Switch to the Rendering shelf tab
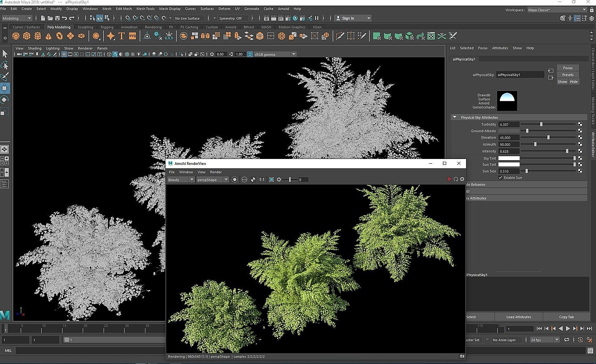Image resolution: width=596 pixels, height=364 pixels. click(x=153, y=27)
